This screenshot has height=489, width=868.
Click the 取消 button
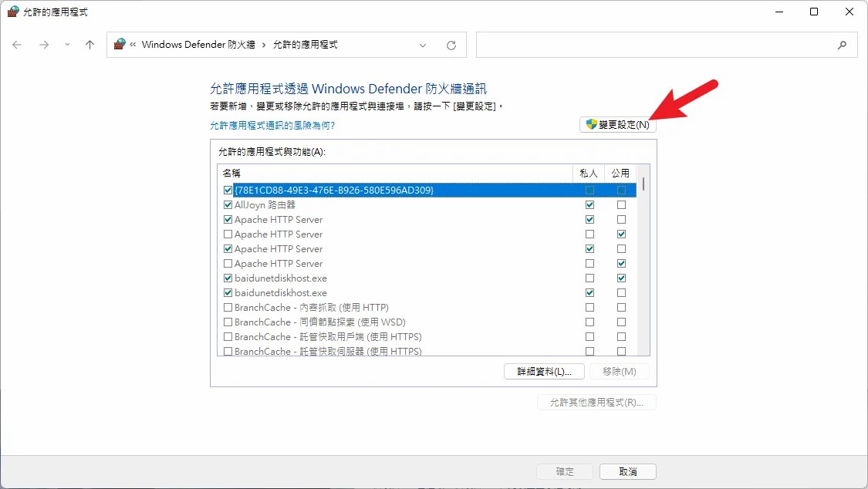point(628,471)
